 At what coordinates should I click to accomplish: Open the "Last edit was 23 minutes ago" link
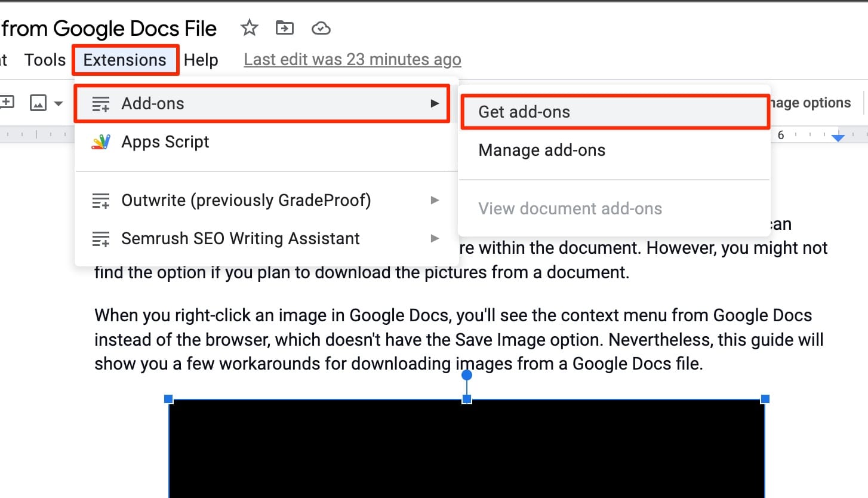tap(352, 60)
